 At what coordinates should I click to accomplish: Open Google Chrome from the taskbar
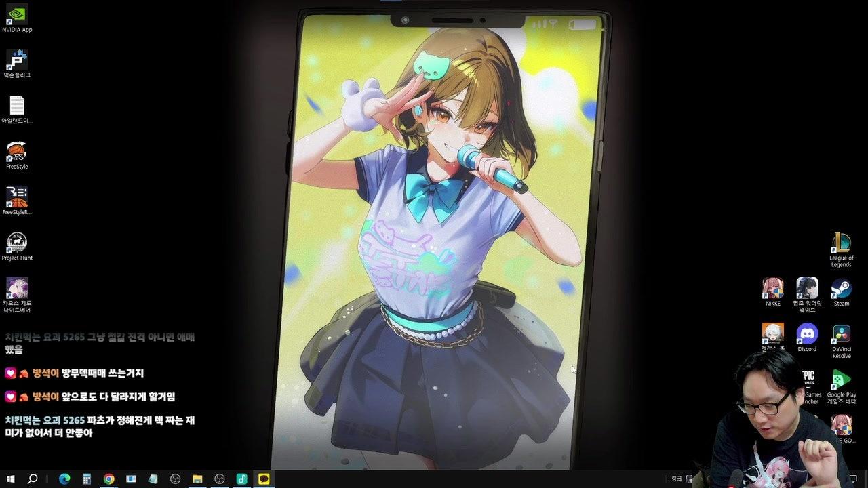tap(108, 479)
